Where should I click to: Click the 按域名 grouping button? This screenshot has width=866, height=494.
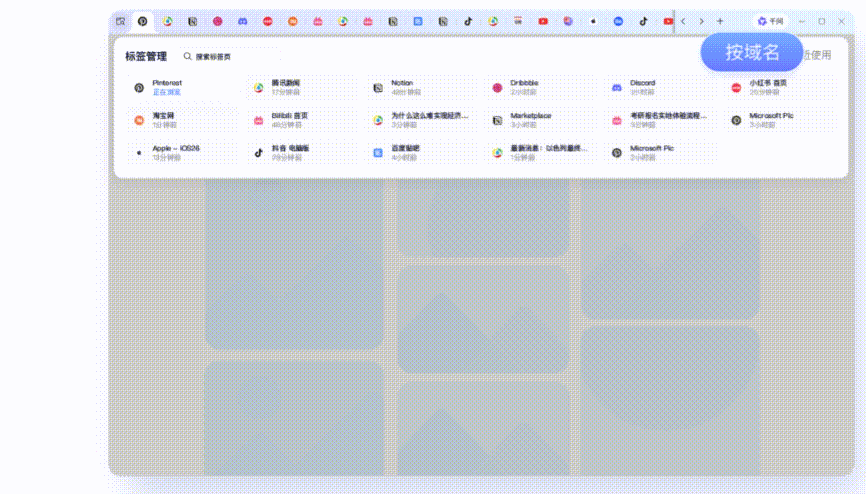click(x=752, y=53)
